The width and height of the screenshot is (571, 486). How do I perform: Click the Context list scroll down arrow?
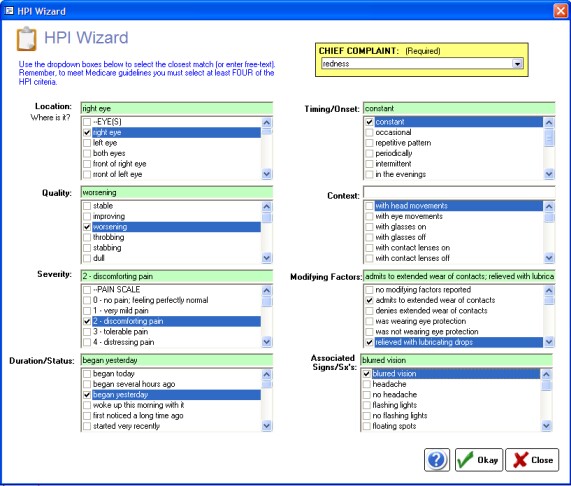549,258
